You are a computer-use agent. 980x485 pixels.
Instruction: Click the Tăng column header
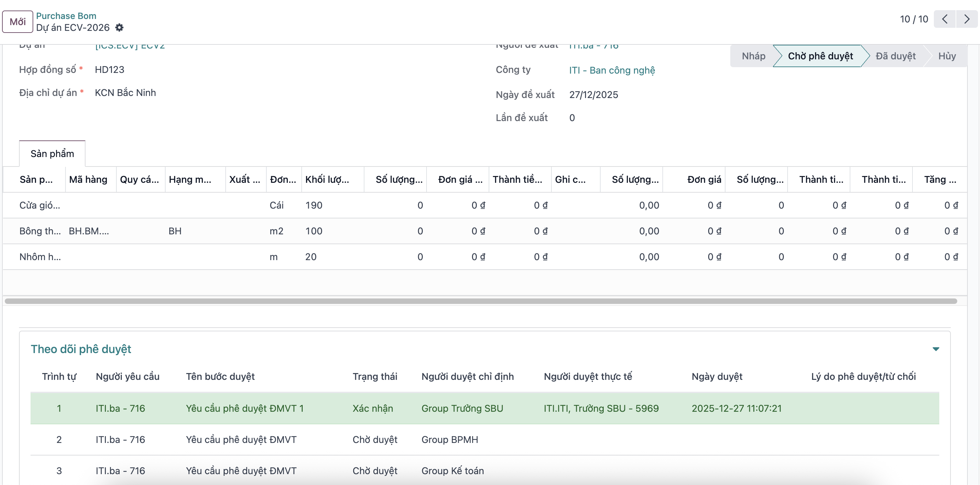[x=940, y=179]
